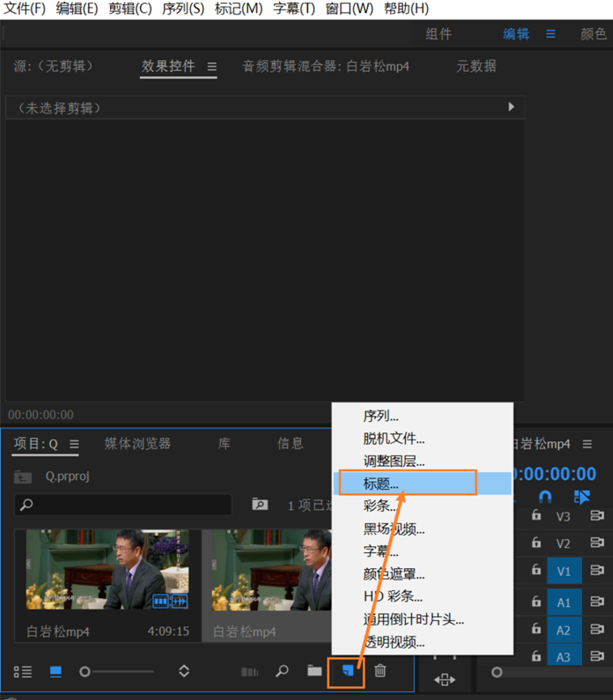Switch to the 媒体浏览器 tab

tap(137, 443)
